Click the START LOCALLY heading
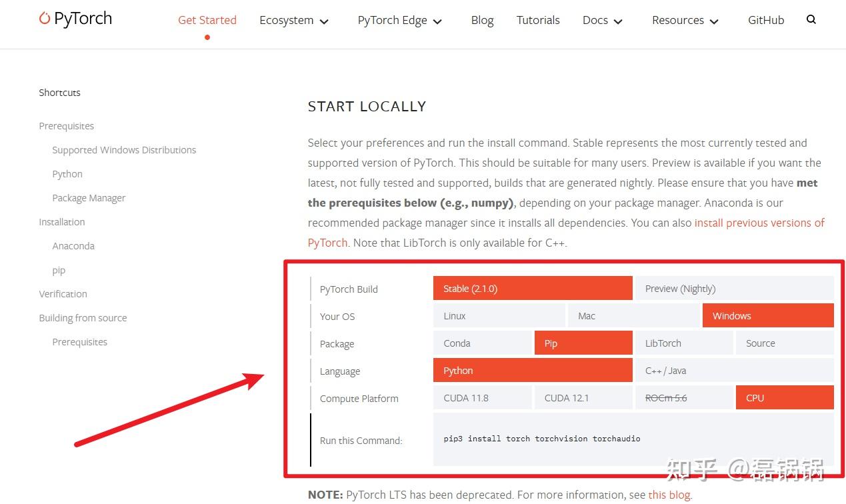The width and height of the screenshot is (846, 504). pyautogui.click(x=367, y=107)
